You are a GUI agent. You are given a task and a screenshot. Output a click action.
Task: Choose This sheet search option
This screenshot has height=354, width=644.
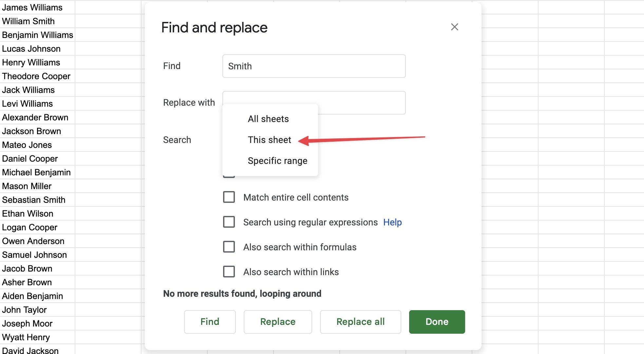point(269,140)
